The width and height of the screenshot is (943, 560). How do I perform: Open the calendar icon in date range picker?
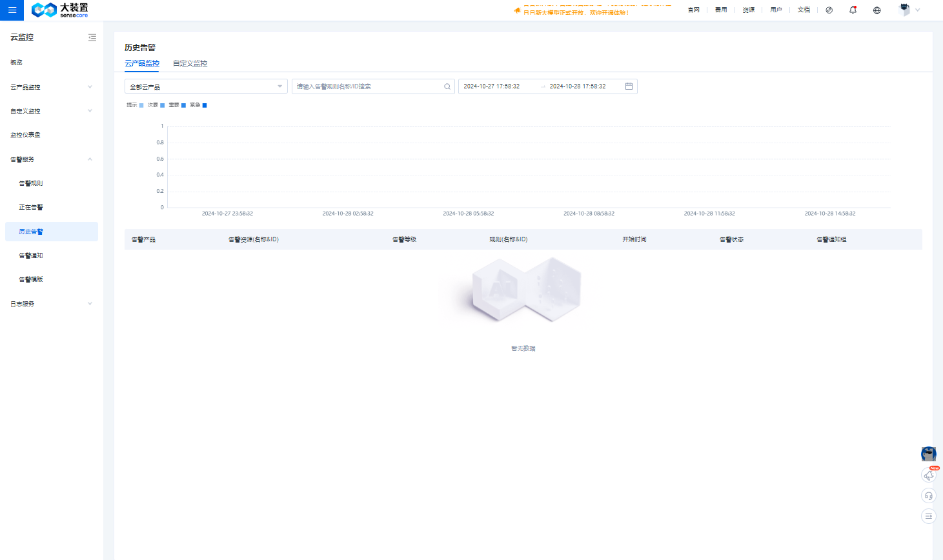click(x=629, y=86)
